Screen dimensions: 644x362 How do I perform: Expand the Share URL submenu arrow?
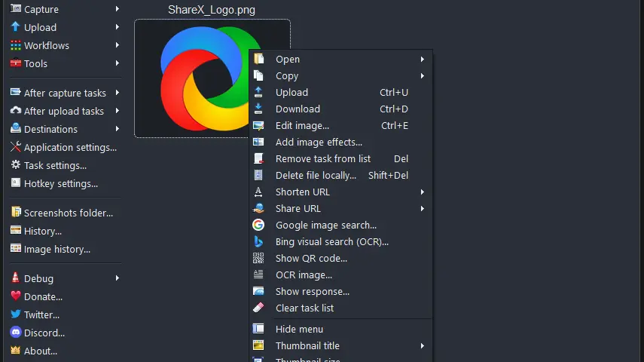423,209
